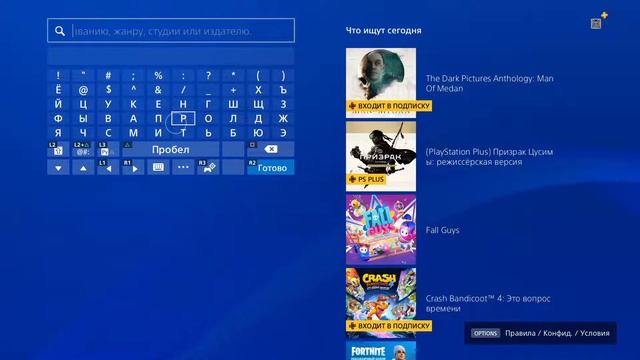
Task: Tap the letter Ц key
Action: [83, 104]
